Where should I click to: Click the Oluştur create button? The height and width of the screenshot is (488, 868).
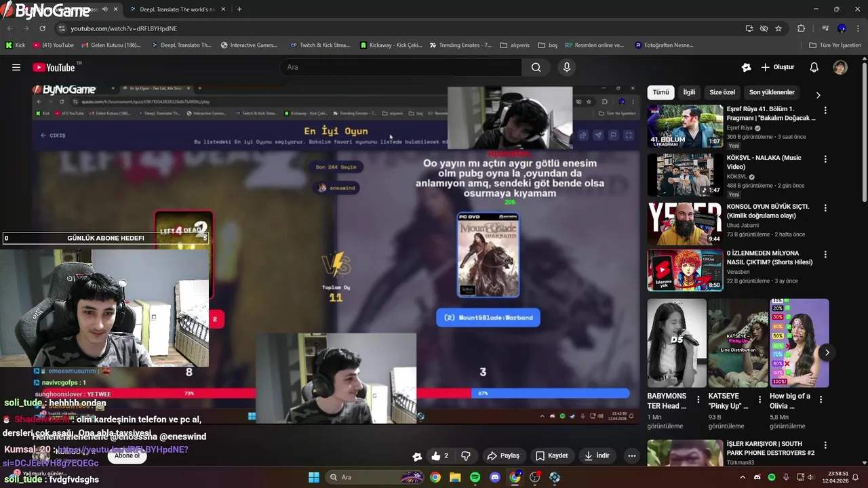[777, 67]
